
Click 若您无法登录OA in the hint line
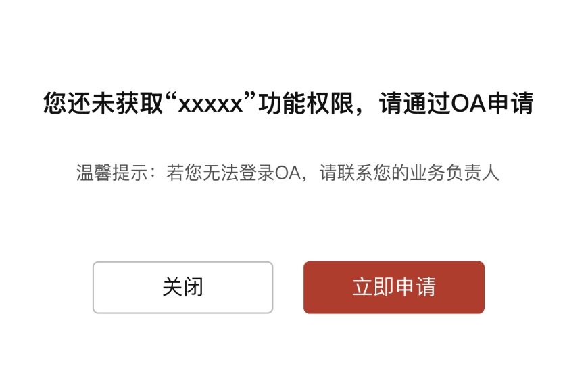[233, 173]
